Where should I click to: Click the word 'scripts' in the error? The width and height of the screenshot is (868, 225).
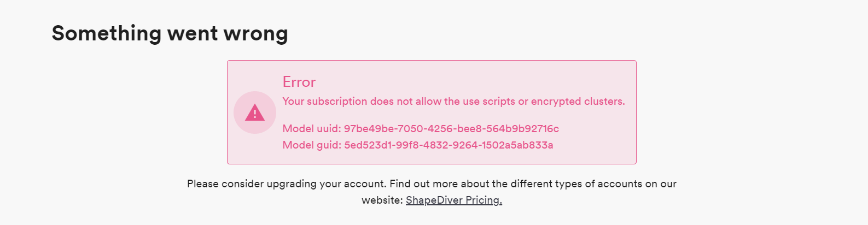point(498,101)
